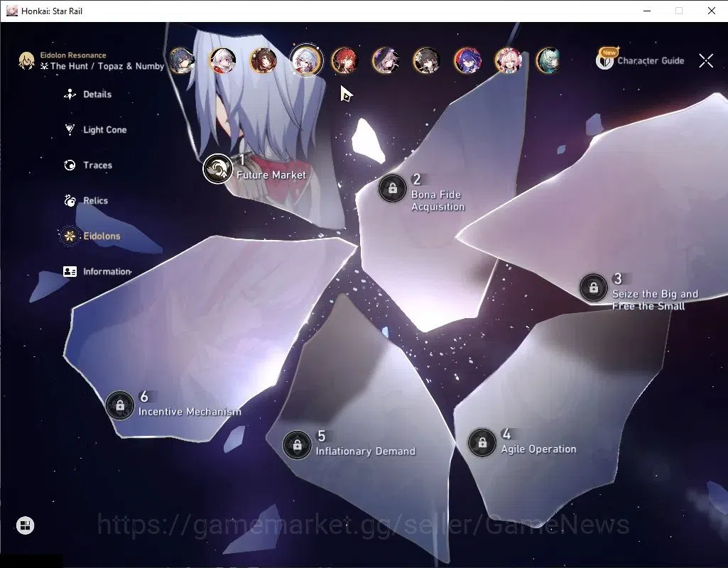The width and height of the screenshot is (728, 568).
Task: Click the currently highlighted silver-haired character avatar
Action: coord(305,60)
